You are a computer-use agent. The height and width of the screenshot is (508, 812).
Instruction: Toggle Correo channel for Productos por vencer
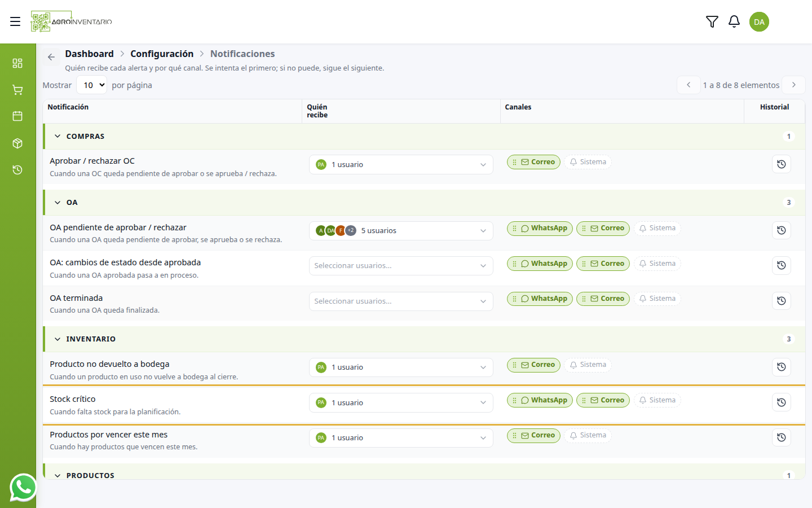pyautogui.click(x=533, y=435)
